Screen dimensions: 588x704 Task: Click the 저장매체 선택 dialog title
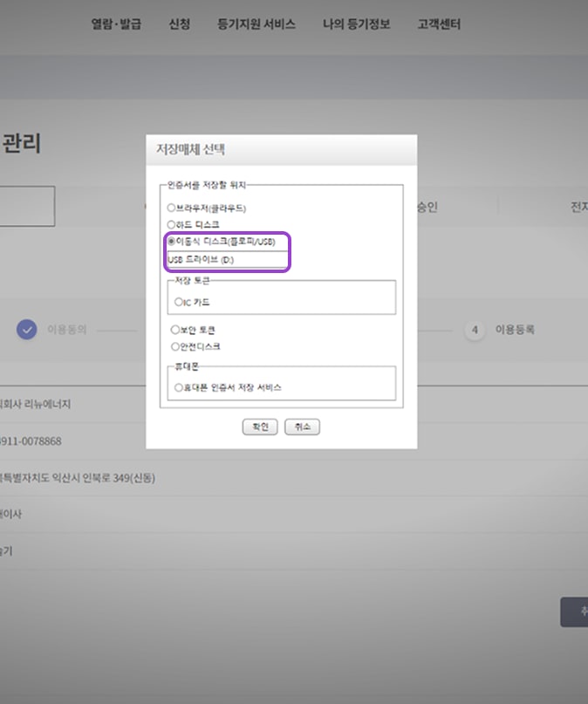pyautogui.click(x=190, y=149)
